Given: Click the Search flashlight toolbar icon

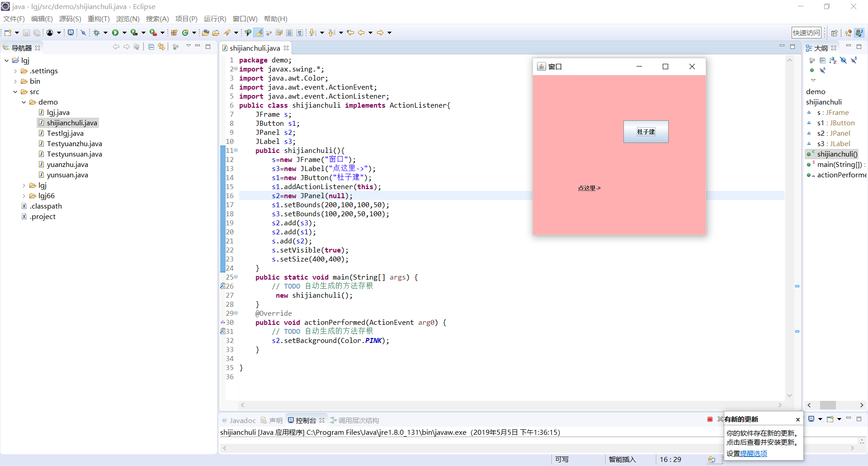Looking at the screenshot, I should coord(227,33).
